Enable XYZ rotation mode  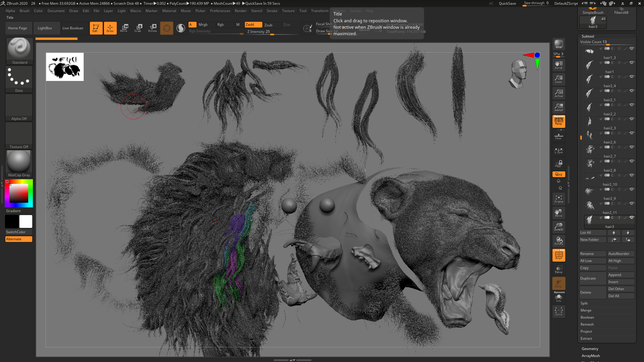click(x=558, y=174)
